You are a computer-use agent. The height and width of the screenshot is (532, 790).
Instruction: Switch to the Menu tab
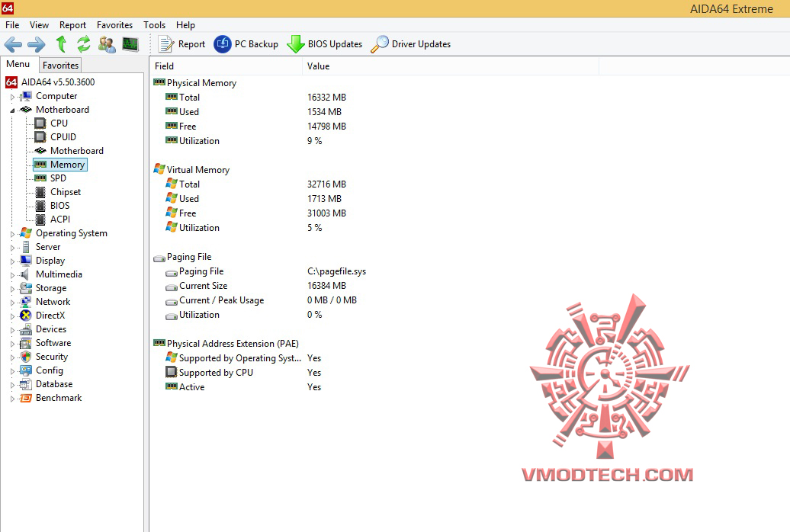coord(18,64)
